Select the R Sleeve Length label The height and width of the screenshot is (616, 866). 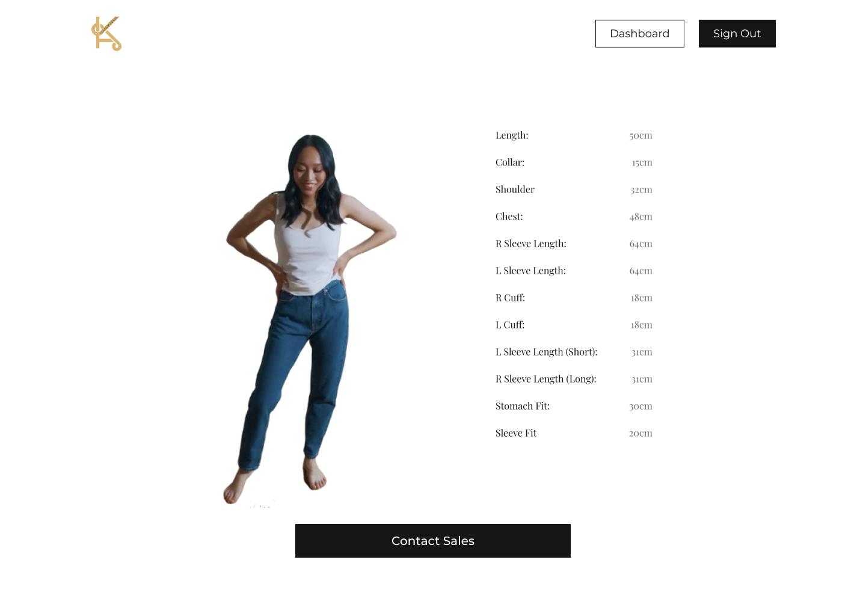click(531, 244)
